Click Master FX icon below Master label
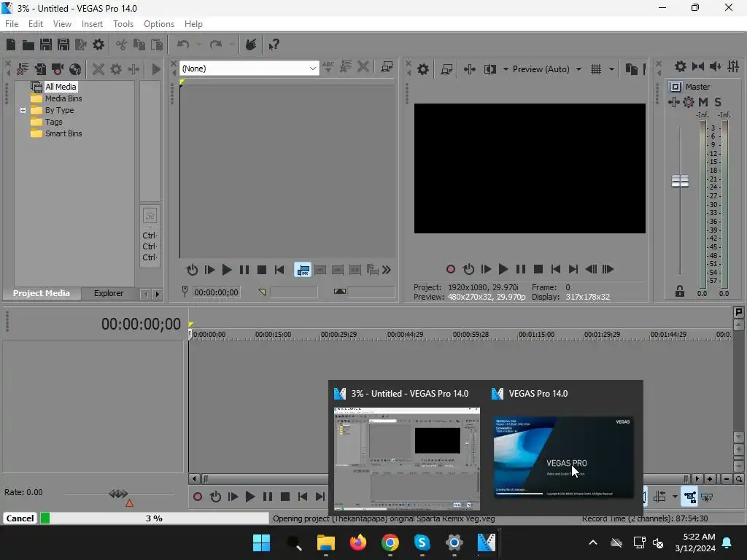The image size is (747, 560). pos(673,102)
